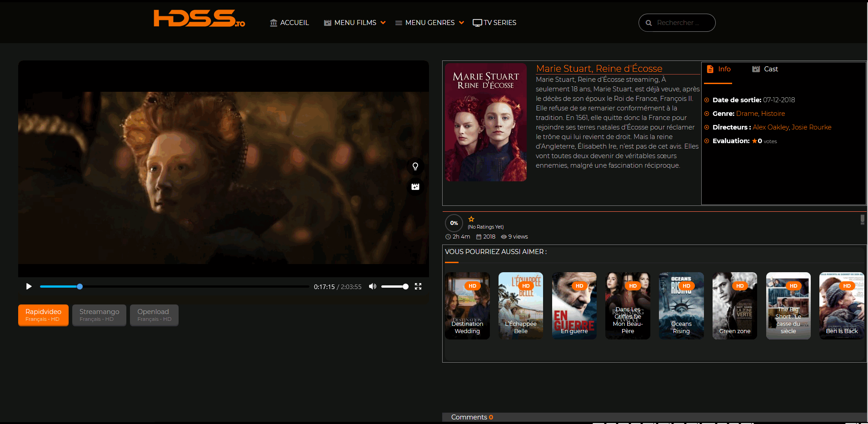Open Destination Wedding thumbnail

[467, 306]
